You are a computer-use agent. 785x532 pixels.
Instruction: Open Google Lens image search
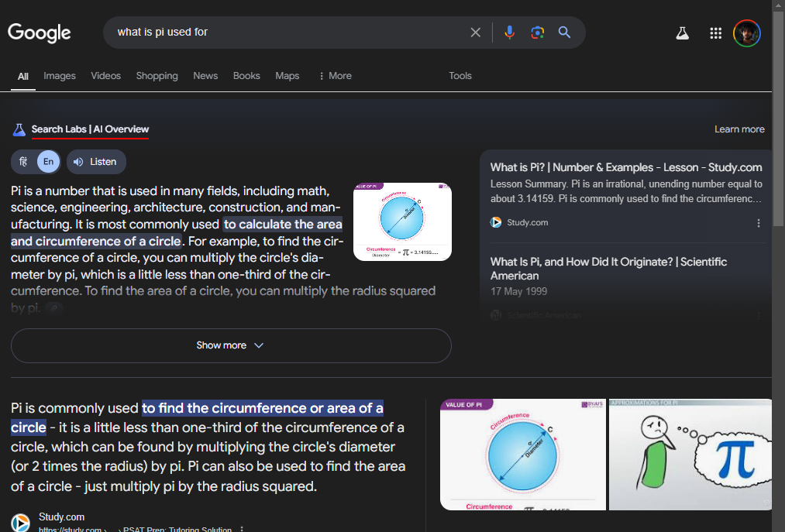tap(537, 33)
